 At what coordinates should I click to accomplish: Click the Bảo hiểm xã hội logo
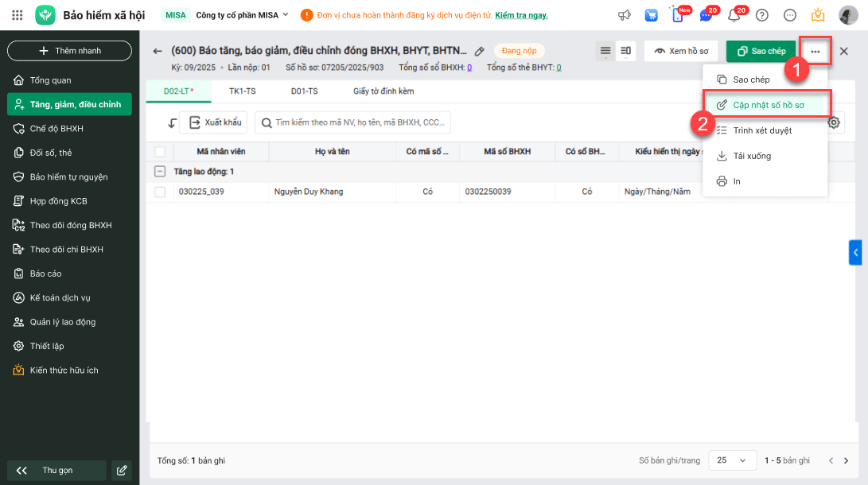tap(45, 15)
